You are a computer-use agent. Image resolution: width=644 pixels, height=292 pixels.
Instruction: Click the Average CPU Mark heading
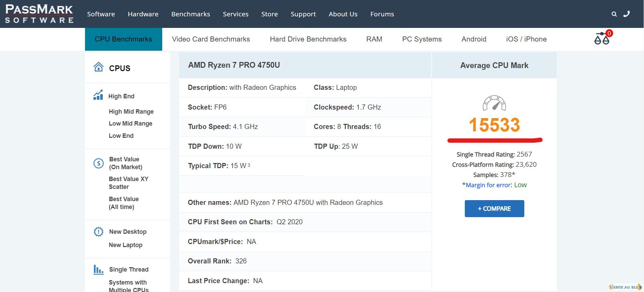[x=494, y=65]
